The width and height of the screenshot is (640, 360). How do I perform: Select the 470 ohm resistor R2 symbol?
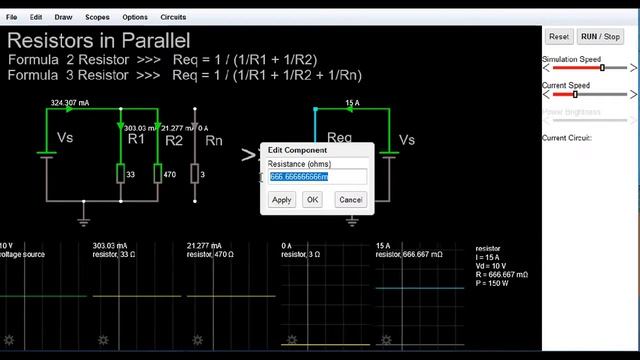(158, 173)
